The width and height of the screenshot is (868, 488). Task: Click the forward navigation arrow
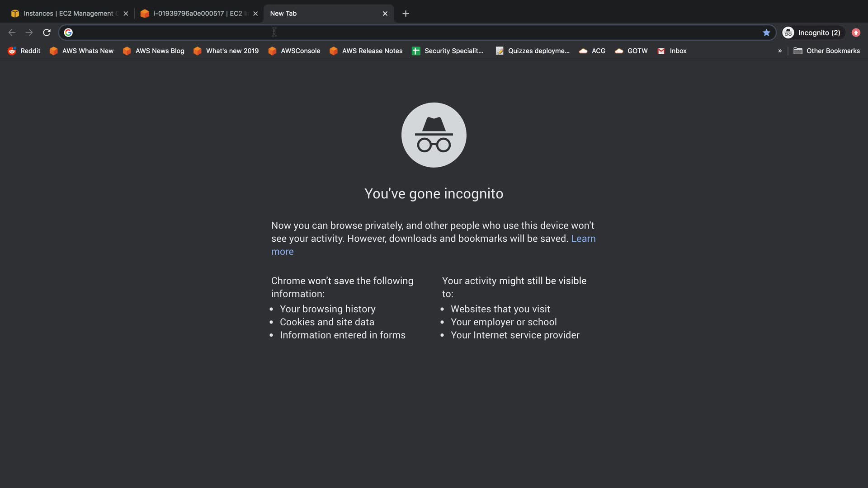(29, 33)
